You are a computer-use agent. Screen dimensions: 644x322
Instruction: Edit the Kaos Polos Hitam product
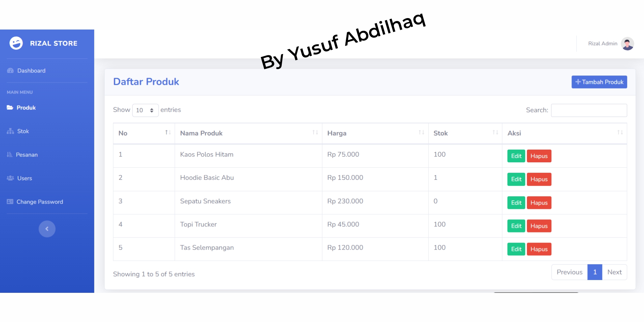tap(516, 156)
